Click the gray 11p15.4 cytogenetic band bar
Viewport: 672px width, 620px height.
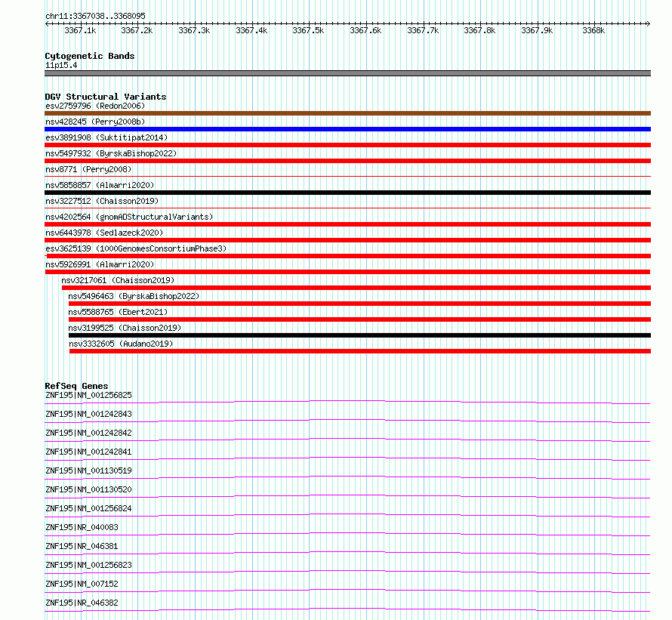coord(347,73)
